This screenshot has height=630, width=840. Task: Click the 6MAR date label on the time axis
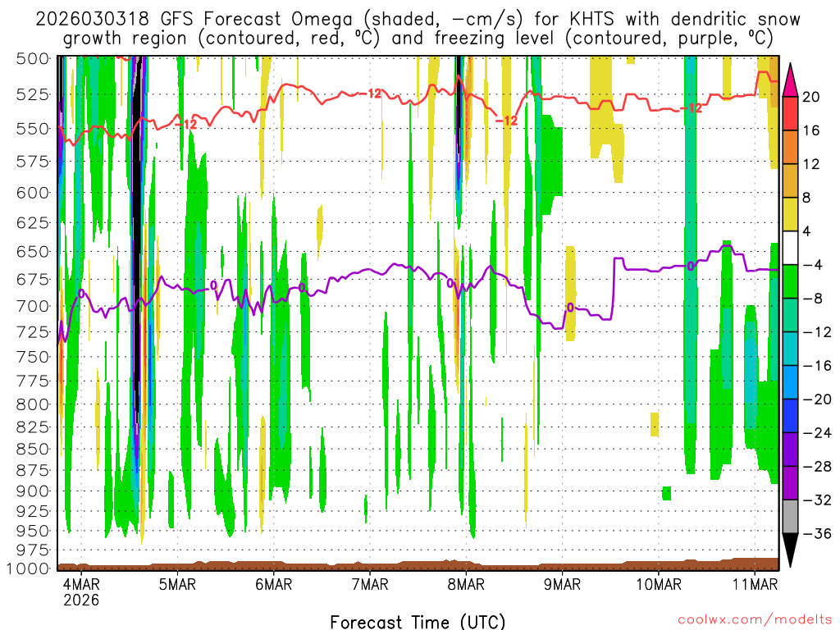coord(274,584)
